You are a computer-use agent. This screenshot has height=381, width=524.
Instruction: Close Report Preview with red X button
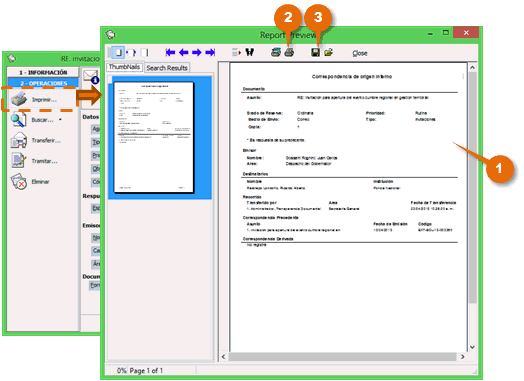click(466, 33)
